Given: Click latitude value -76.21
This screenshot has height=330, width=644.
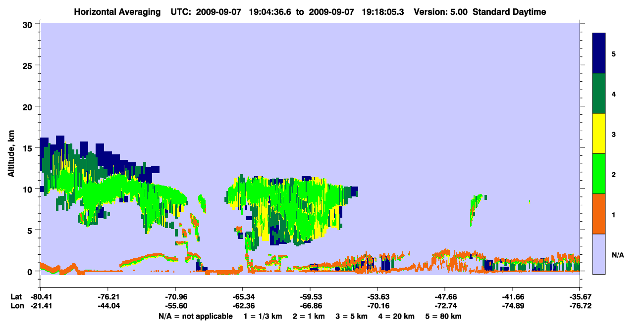Looking at the screenshot, I should [x=107, y=297].
